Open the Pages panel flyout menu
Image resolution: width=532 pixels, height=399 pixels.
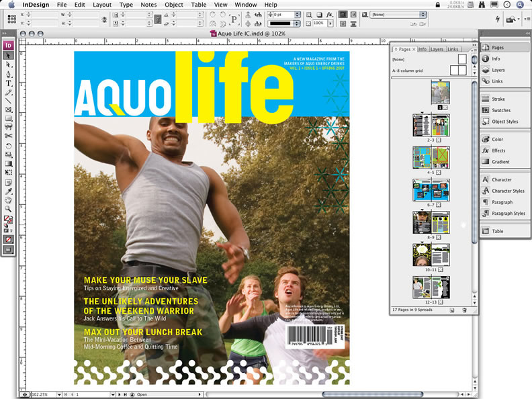click(x=475, y=50)
